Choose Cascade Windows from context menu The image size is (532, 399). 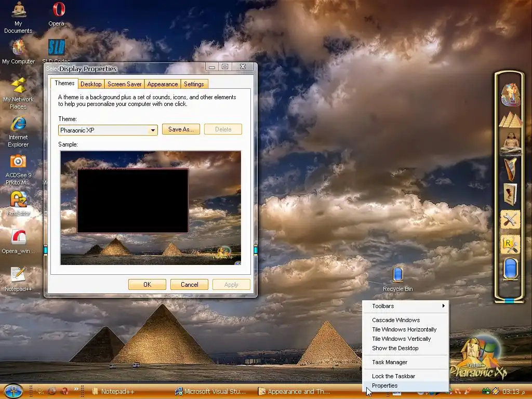click(x=406, y=320)
